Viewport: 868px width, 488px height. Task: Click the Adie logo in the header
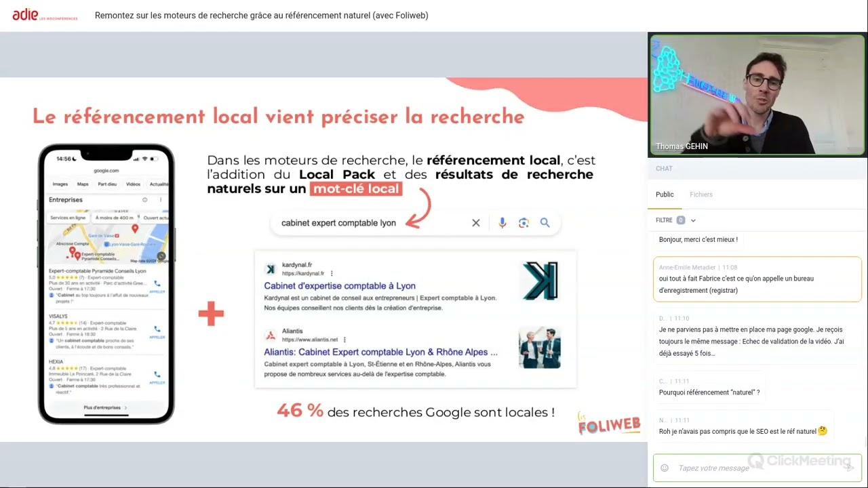[45, 15]
